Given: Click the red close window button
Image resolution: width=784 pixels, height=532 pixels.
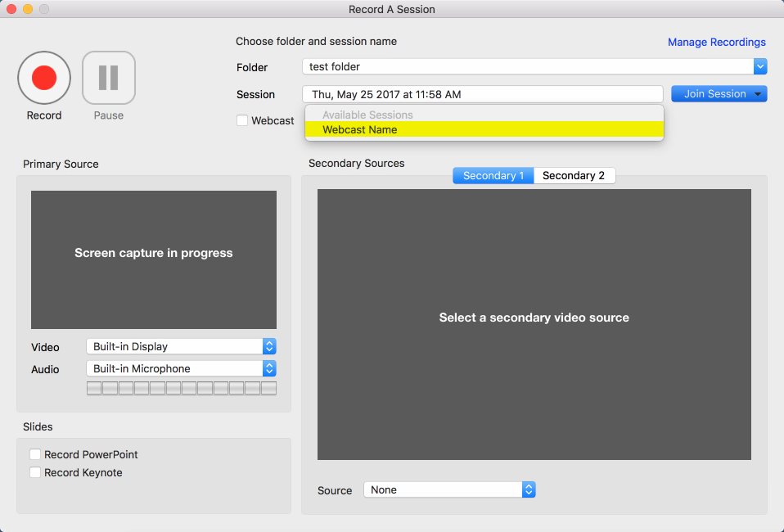Looking at the screenshot, I should pyautogui.click(x=11, y=9).
